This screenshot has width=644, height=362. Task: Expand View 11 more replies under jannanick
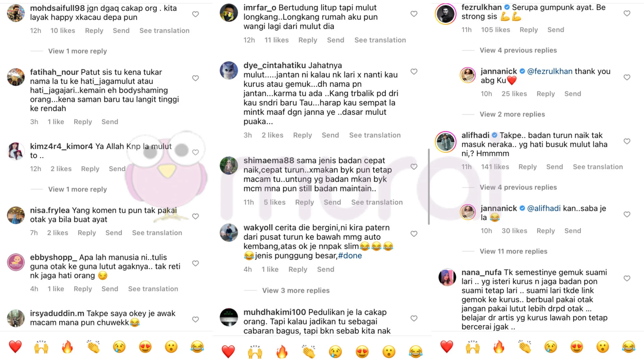tap(514, 251)
